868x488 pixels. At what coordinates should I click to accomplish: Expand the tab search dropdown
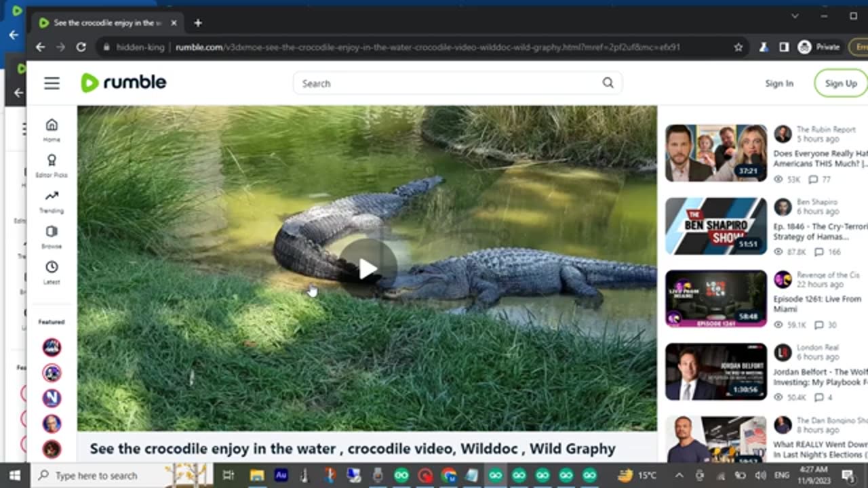[x=795, y=16]
